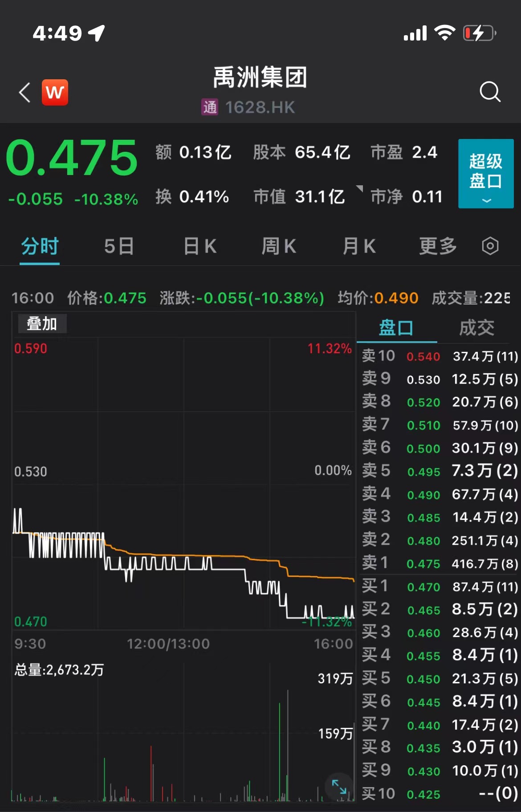The height and width of the screenshot is (812, 521).
Task: Switch to the 5日 chart tab
Action: coord(119,246)
